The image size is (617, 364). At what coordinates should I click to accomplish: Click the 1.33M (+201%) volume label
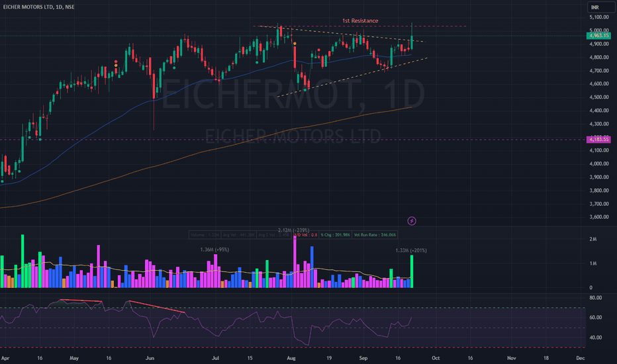click(x=411, y=250)
